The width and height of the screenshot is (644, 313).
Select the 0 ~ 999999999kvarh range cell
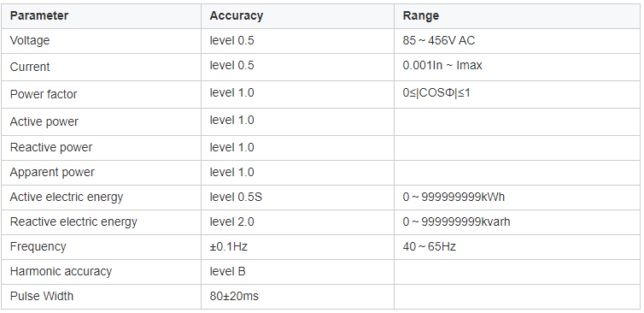tap(517, 222)
